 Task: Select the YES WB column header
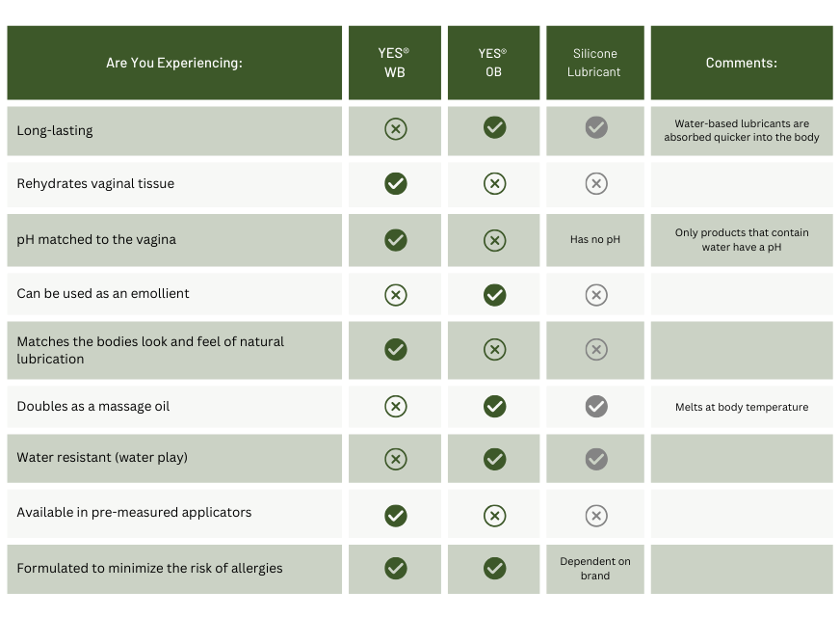tap(394, 63)
